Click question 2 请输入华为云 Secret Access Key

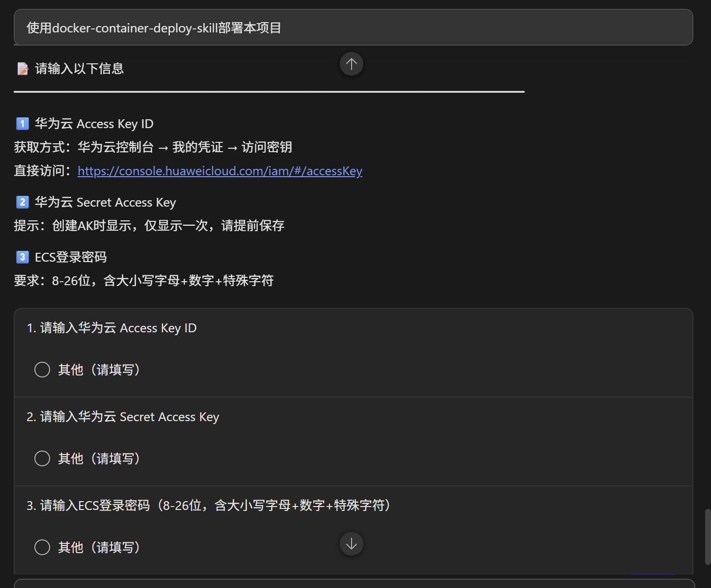(123, 417)
